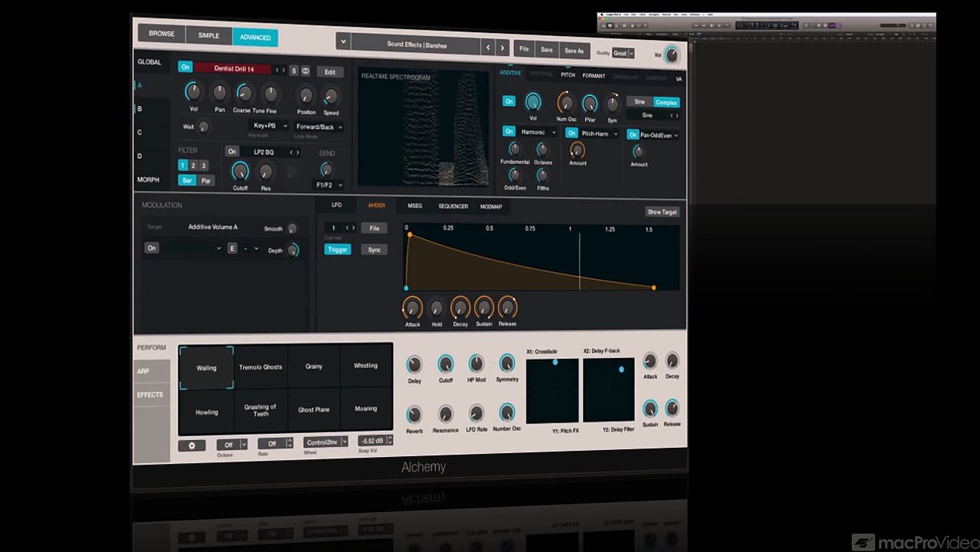Click the Coarse tune knob

[x=245, y=94]
